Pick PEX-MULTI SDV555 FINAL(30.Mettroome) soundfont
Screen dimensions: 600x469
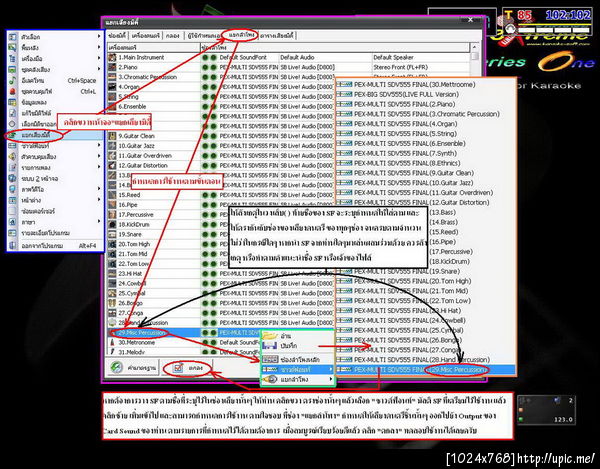(x=425, y=85)
